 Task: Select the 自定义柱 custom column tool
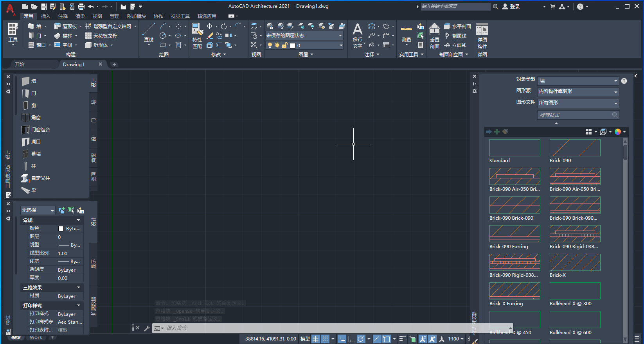pos(40,178)
